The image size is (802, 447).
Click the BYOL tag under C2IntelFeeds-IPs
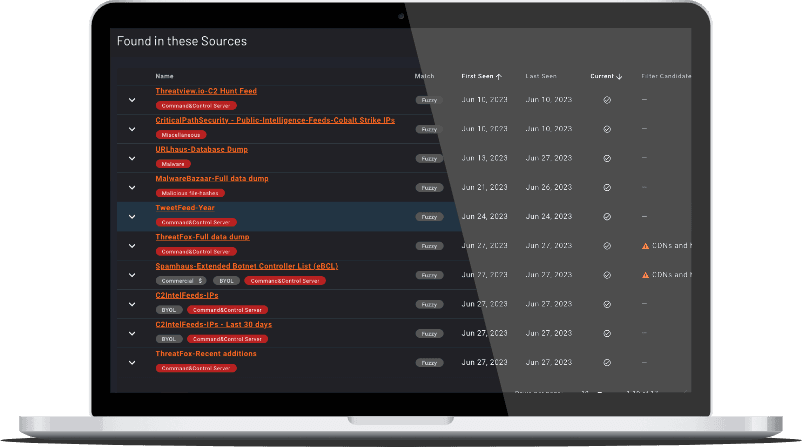[169, 310]
